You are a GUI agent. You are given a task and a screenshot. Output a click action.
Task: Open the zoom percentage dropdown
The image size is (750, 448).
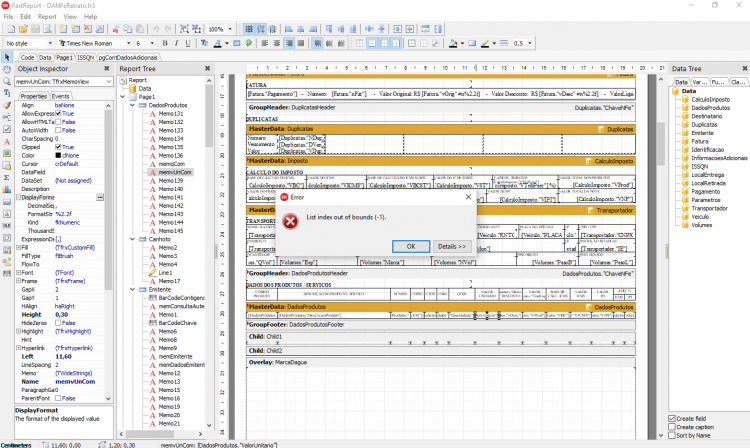(x=230, y=29)
